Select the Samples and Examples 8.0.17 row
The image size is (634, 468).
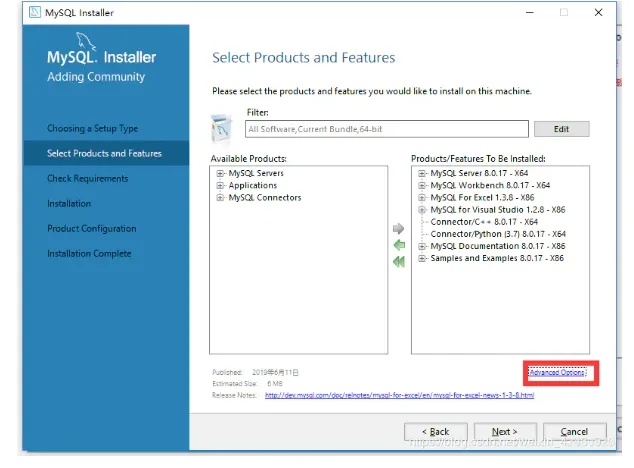click(497, 258)
